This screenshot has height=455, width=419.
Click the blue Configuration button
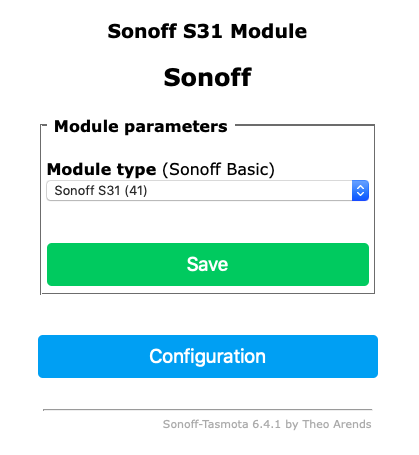coord(208,356)
